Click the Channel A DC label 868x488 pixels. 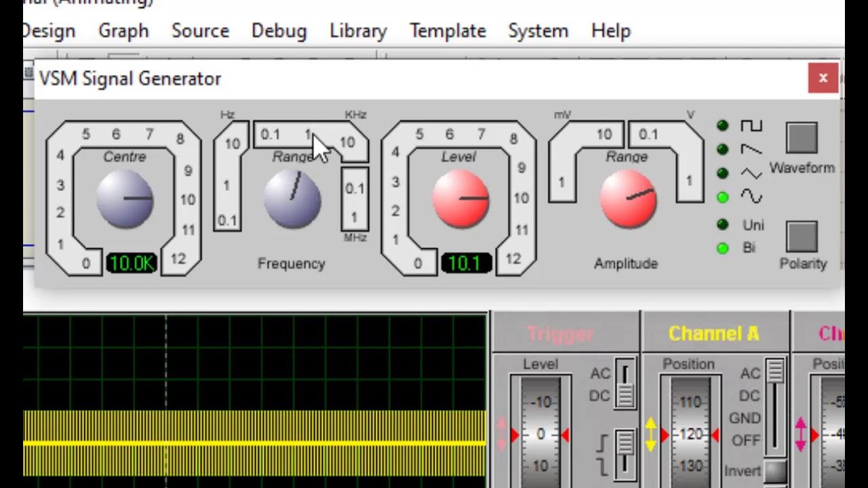coord(749,396)
